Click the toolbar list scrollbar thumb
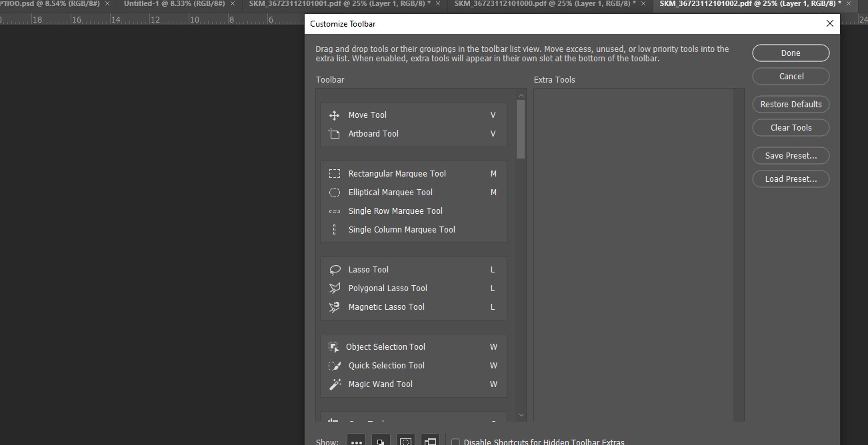The image size is (868, 445). (521, 129)
